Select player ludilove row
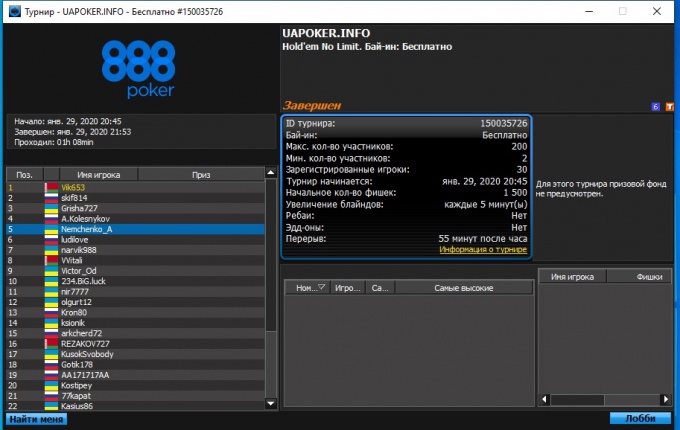 coord(136,240)
